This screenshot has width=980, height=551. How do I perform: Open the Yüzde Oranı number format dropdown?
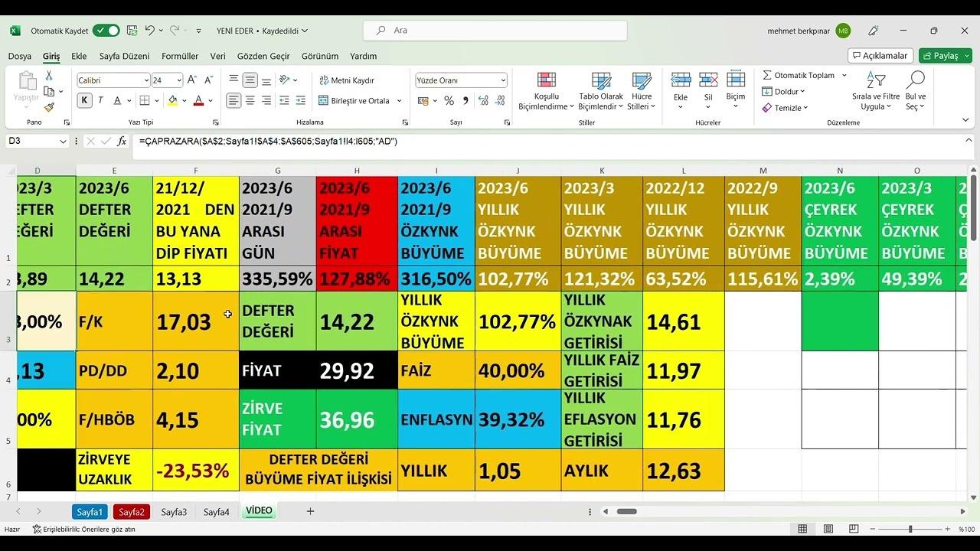coord(503,80)
